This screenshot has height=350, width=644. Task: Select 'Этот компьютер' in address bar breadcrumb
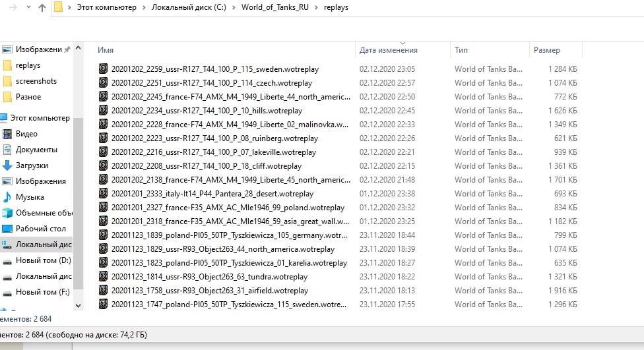click(106, 7)
